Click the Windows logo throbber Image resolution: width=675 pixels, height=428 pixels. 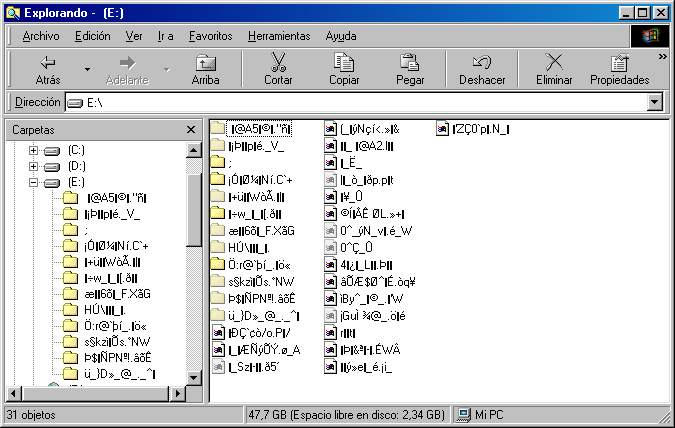(x=650, y=36)
